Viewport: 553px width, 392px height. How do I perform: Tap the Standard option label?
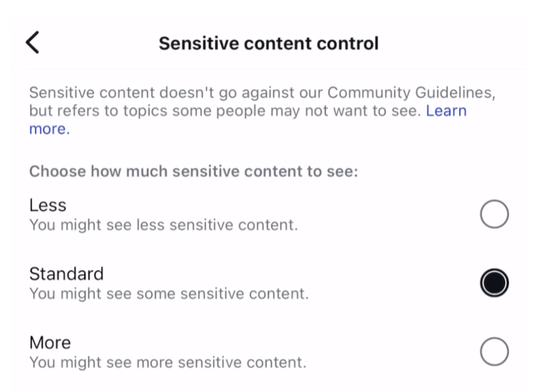(66, 274)
